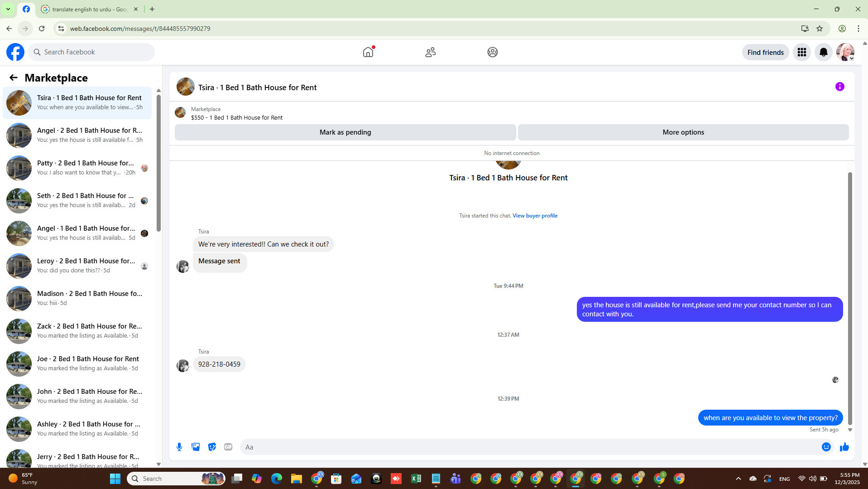This screenshot has height=489, width=868.
Task: Click the $550 listing price text
Action: [236, 117]
